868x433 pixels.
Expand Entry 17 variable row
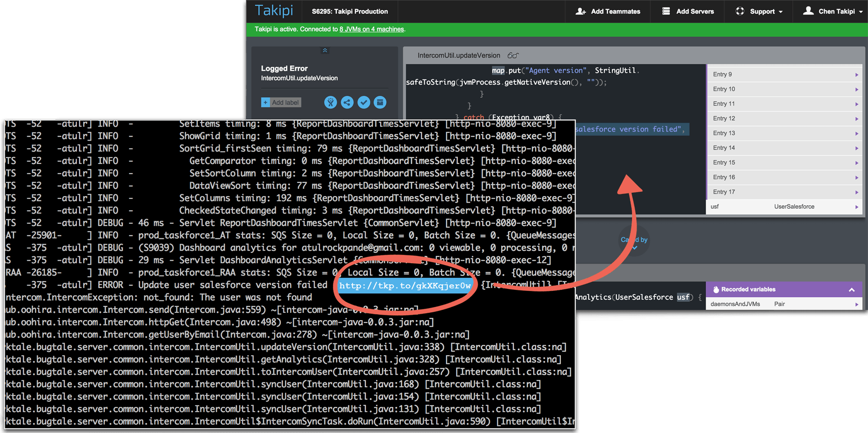click(784, 192)
